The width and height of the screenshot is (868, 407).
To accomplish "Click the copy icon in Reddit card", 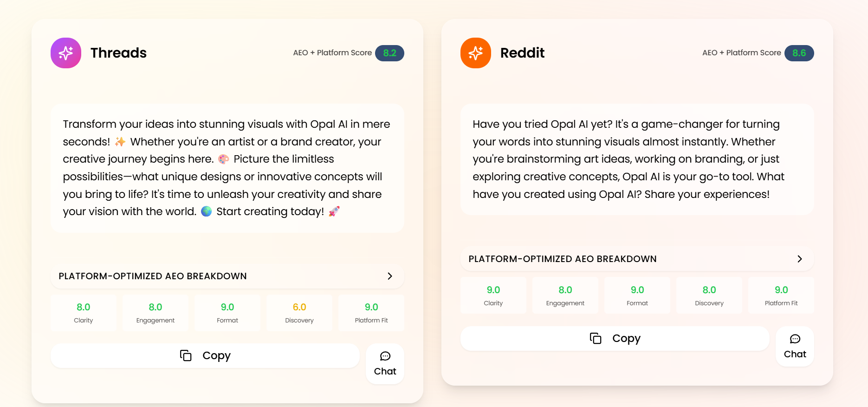I will click(596, 338).
